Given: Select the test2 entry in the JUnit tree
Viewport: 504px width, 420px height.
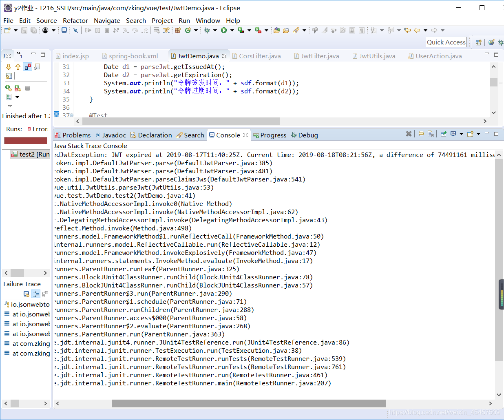Looking at the screenshot, I should [30, 154].
